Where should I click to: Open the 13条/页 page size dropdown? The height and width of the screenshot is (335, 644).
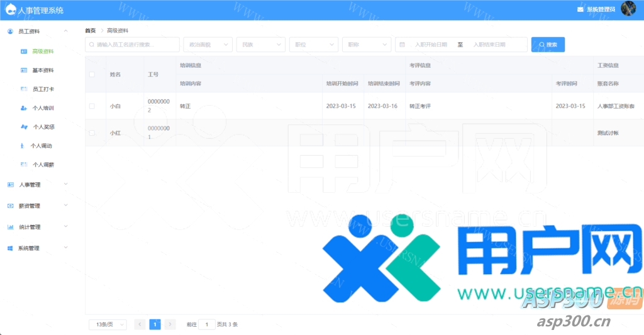tap(107, 324)
